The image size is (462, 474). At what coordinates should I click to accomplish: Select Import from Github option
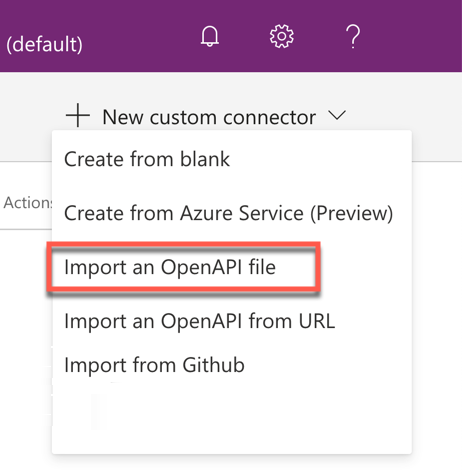pos(154,365)
